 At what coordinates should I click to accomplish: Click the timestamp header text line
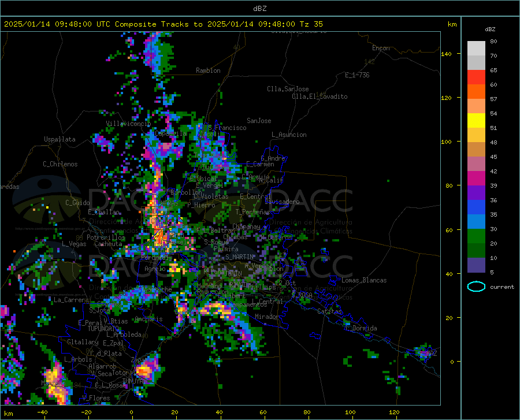coord(164,24)
